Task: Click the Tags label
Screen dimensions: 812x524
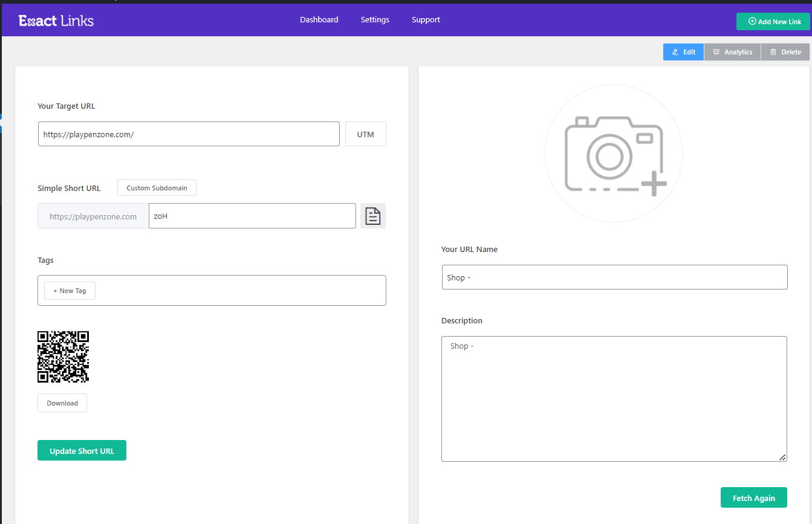Action: click(45, 260)
